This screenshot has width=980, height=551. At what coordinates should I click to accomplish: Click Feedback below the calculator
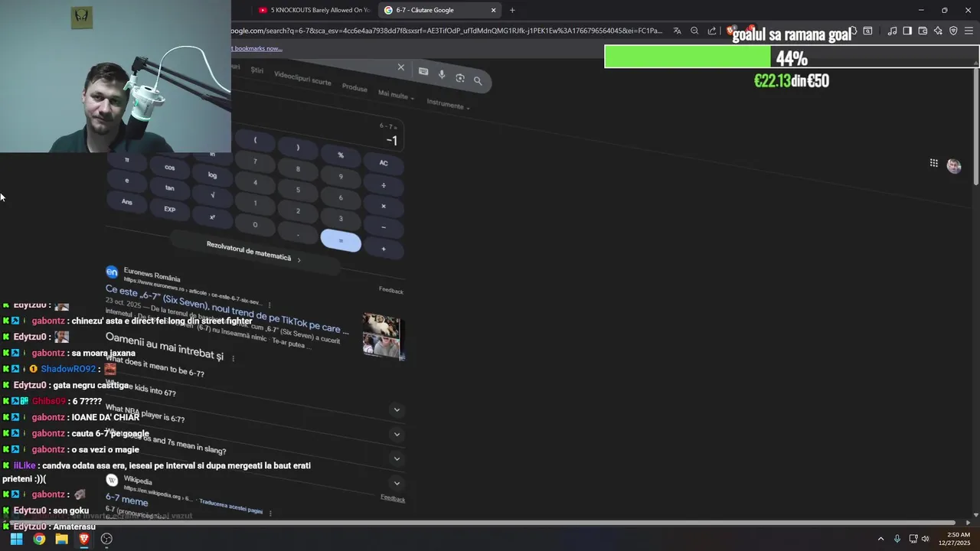pos(390,290)
